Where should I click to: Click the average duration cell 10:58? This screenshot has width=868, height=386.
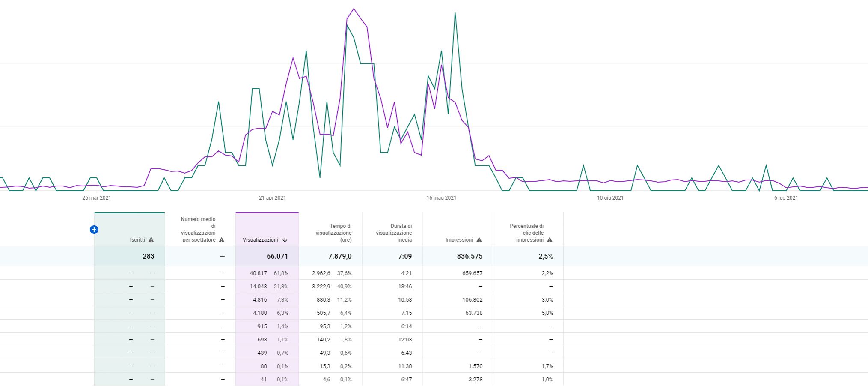[405, 300]
